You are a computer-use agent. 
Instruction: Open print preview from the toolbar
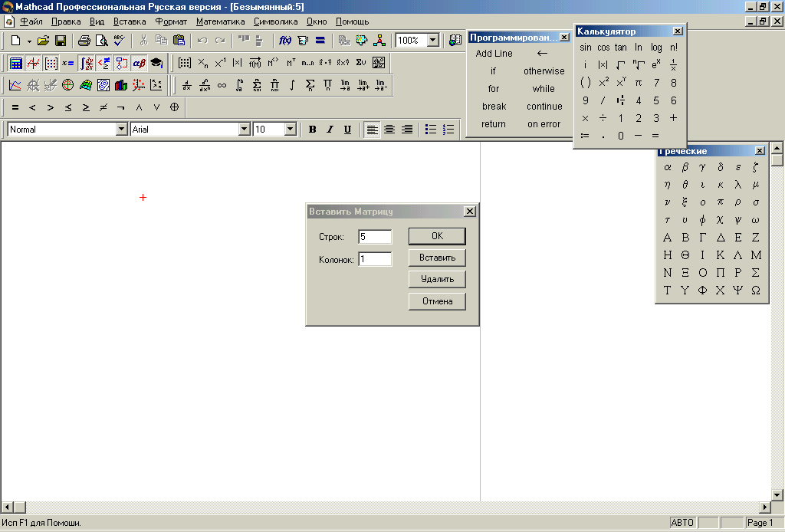pos(101,41)
